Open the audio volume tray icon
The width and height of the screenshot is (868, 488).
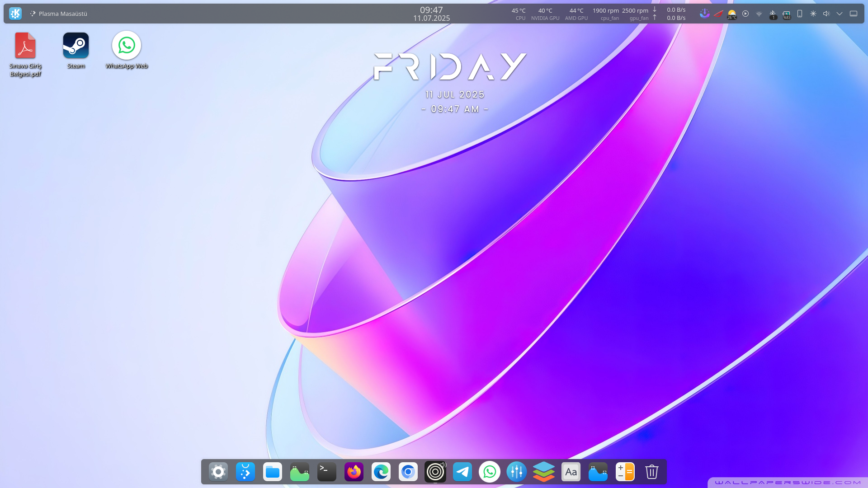pyautogui.click(x=826, y=14)
